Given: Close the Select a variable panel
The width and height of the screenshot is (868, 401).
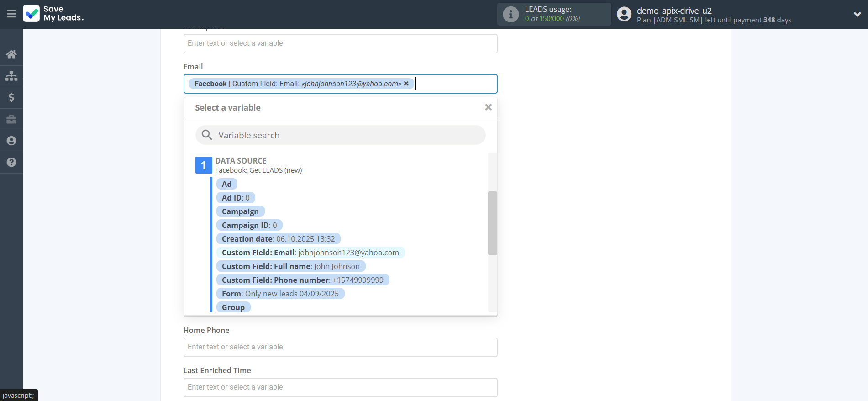Looking at the screenshot, I should pyautogui.click(x=488, y=107).
